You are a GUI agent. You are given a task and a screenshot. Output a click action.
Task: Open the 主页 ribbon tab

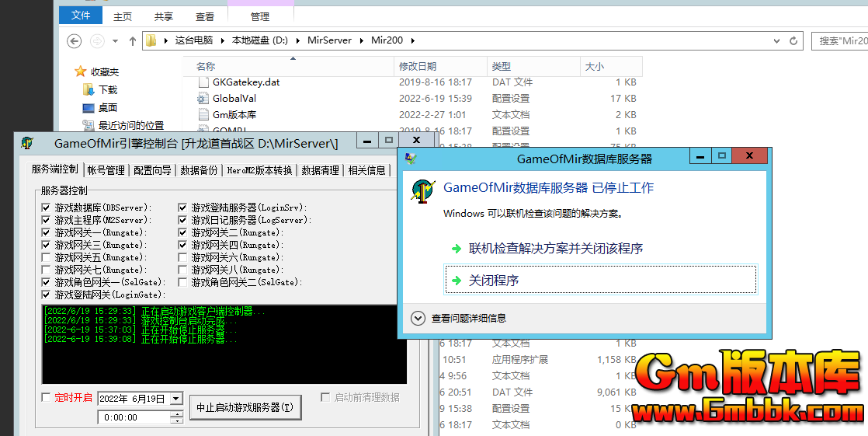(123, 17)
